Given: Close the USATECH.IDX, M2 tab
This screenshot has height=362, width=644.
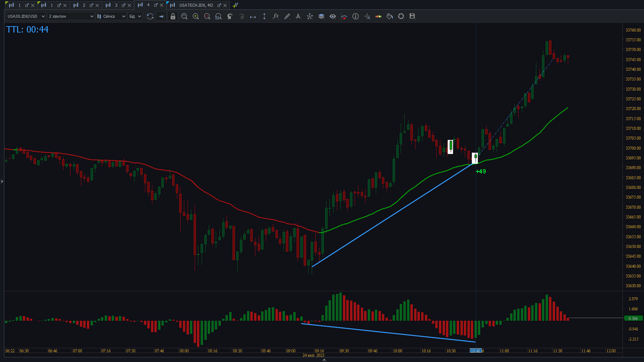Looking at the screenshot, I should (225, 5).
